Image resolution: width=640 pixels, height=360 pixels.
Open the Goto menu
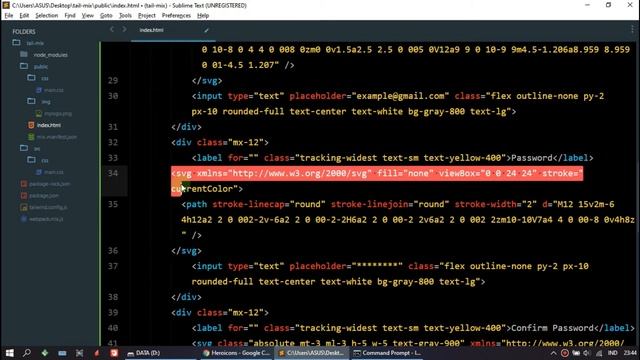pos(106,16)
